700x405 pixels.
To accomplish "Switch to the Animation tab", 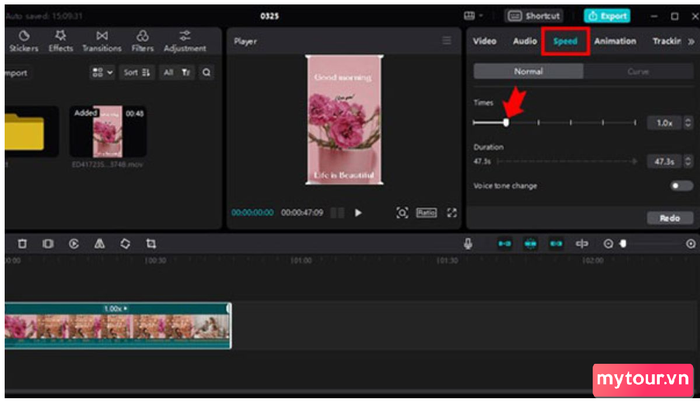I will (x=615, y=41).
